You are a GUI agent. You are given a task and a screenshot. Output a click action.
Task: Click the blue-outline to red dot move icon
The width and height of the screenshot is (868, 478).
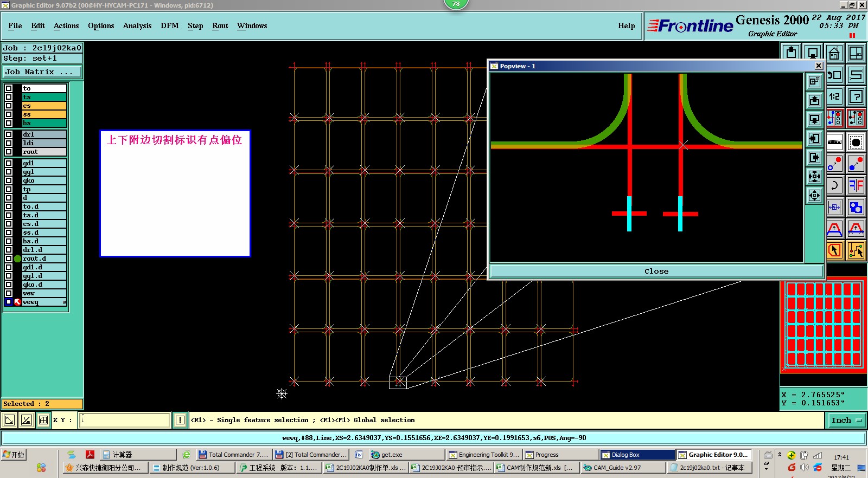click(x=834, y=164)
